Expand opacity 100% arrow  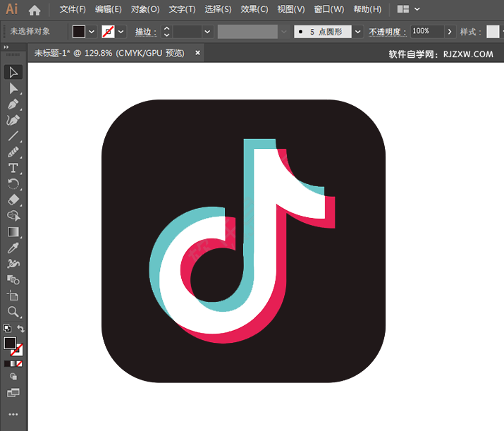pyautogui.click(x=450, y=32)
